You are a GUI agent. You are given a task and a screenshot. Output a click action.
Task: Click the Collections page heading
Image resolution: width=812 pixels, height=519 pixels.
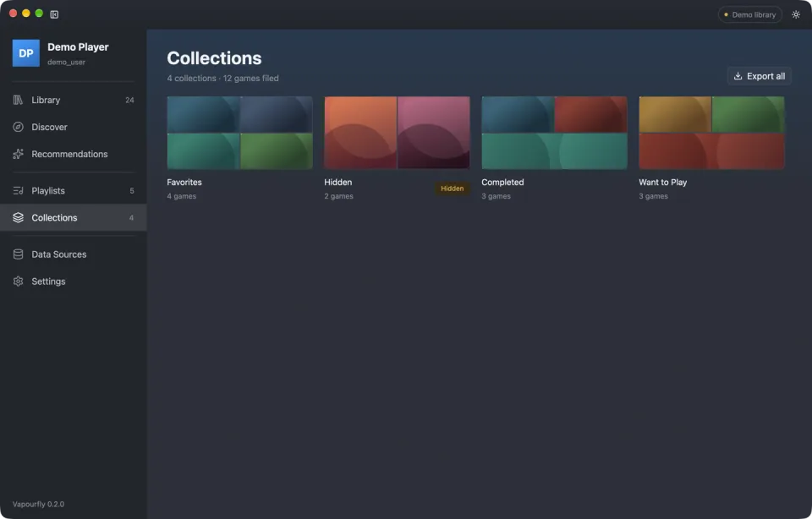click(x=214, y=58)
